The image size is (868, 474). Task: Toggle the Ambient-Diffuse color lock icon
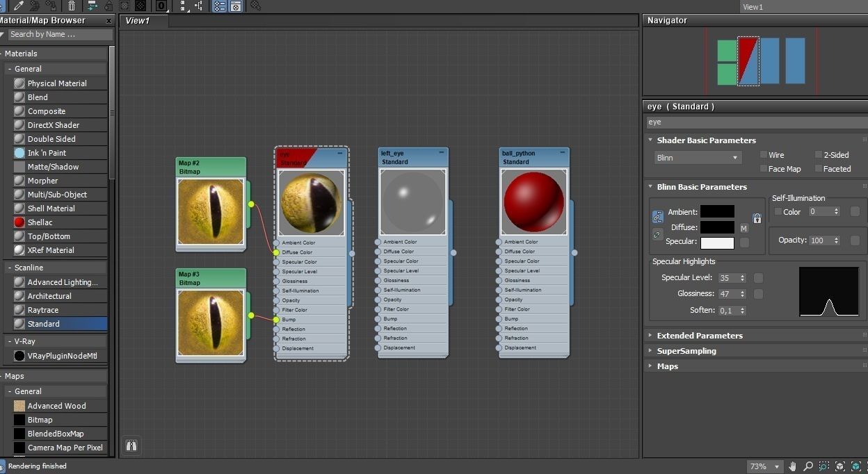pos(657,218)
